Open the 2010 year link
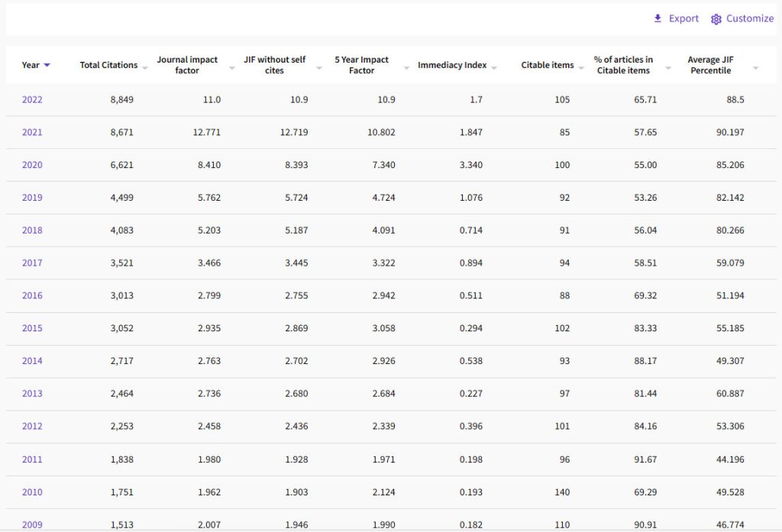Image resolution: width=782 pixels, height=532 pixels. [x=32, y=492]
